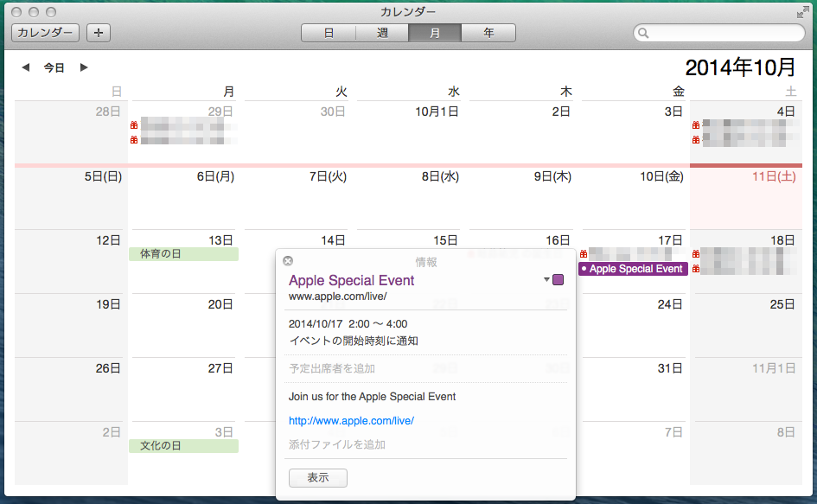Screen dimensions: 817x504
Task: Open the http://www.apple.com/live/ link
Action: pos(351,421)
